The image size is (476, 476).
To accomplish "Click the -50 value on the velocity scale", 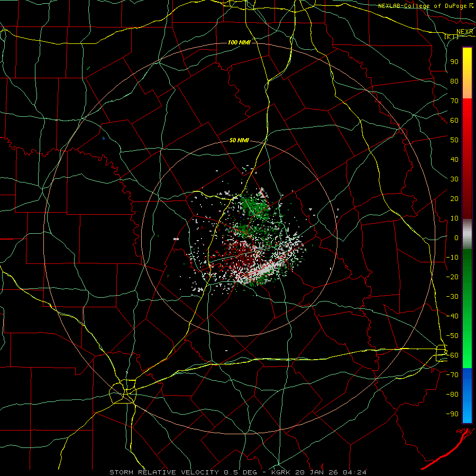I will click(452, 336).
